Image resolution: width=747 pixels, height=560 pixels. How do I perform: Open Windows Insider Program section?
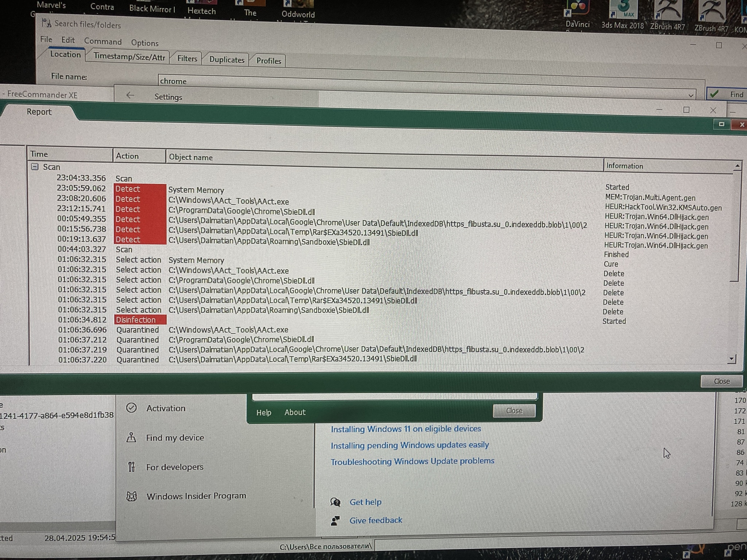pyautogui.click(x=196, y=496)
